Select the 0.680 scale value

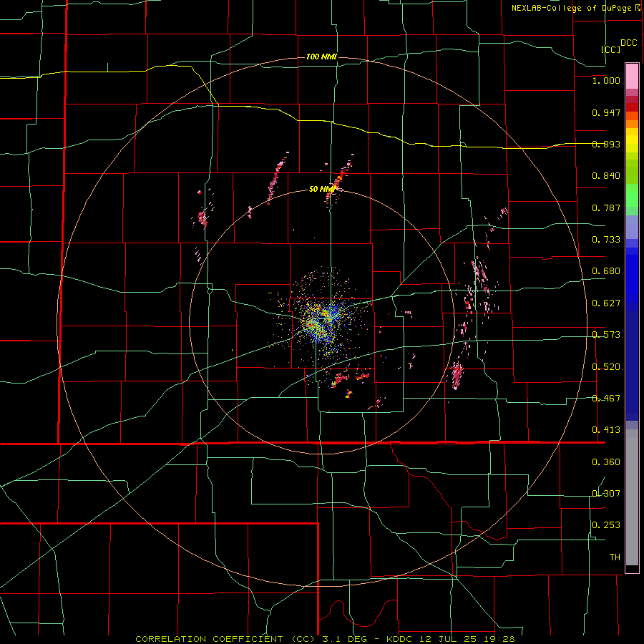pyautogui.click(x=606, y=271)
